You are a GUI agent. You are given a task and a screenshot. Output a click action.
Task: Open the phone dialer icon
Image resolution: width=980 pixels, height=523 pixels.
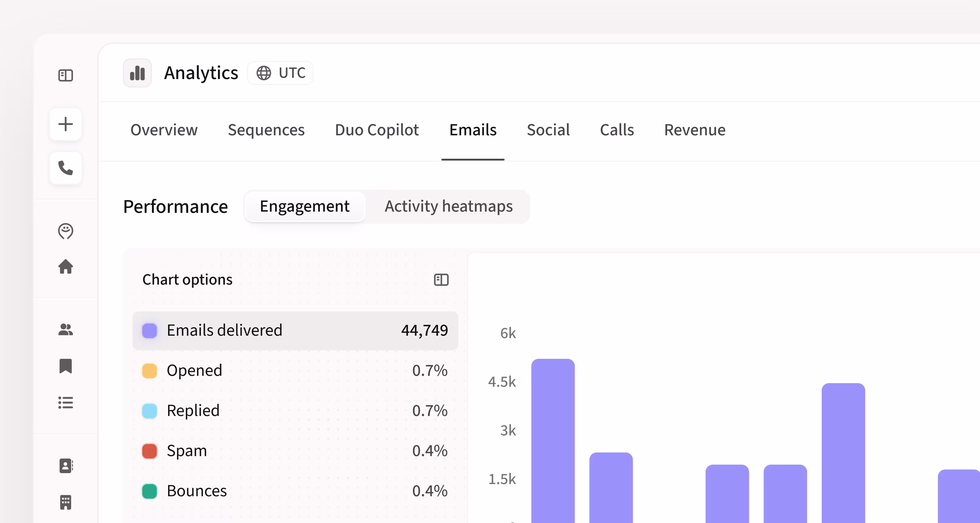pyautogui.click(x=65, y=168)
